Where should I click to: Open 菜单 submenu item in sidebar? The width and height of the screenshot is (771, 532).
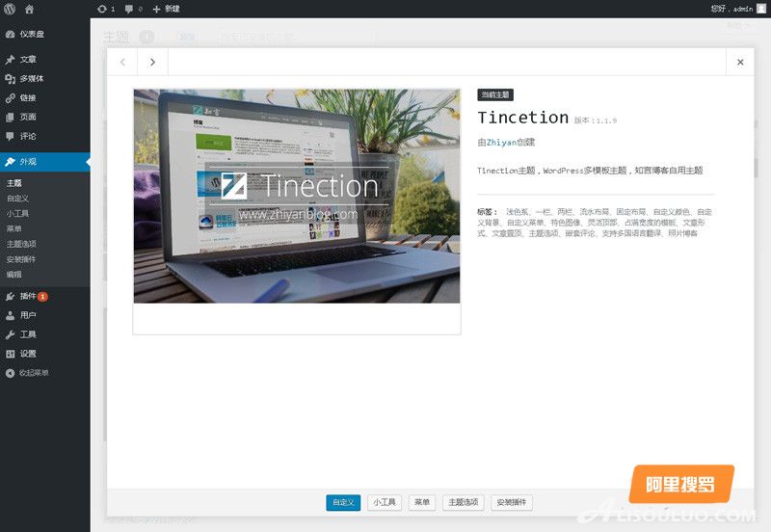click(14, 228)
